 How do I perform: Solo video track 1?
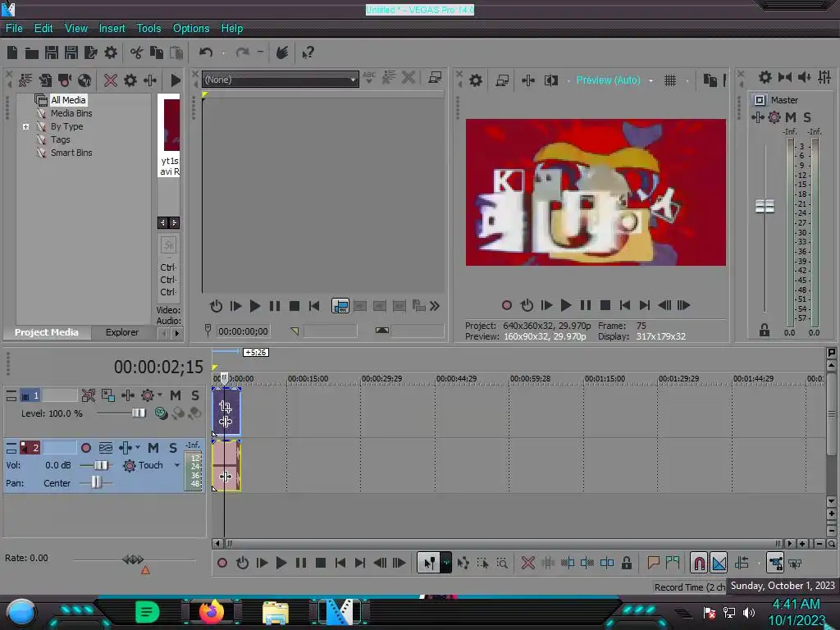tap(195, 395)
